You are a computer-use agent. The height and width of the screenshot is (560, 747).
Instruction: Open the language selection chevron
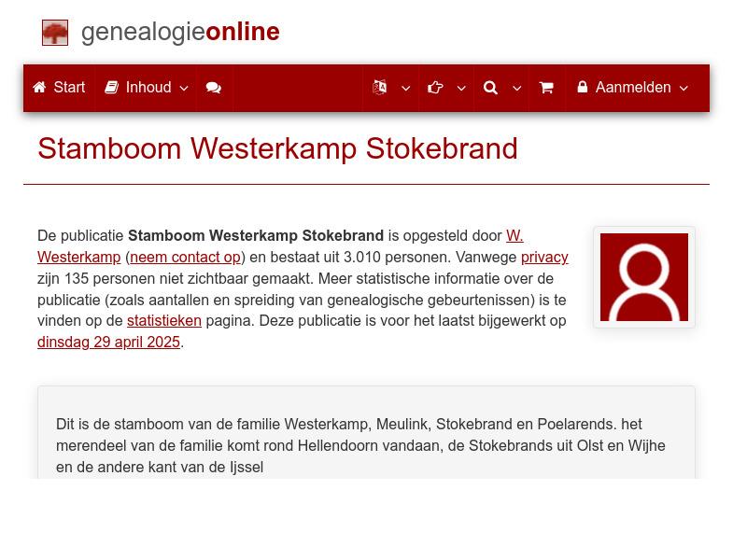click(x=405, y=89)
